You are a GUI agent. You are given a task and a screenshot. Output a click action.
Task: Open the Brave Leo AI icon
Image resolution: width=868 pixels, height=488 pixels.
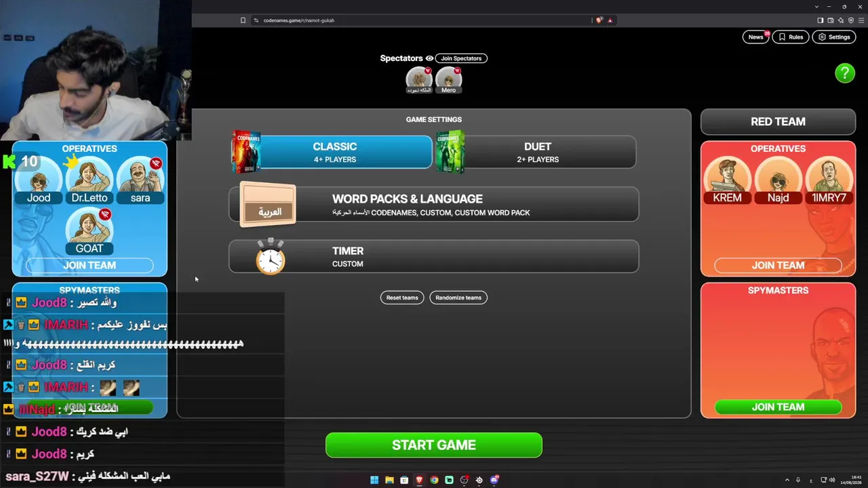(x=841, y=20)
